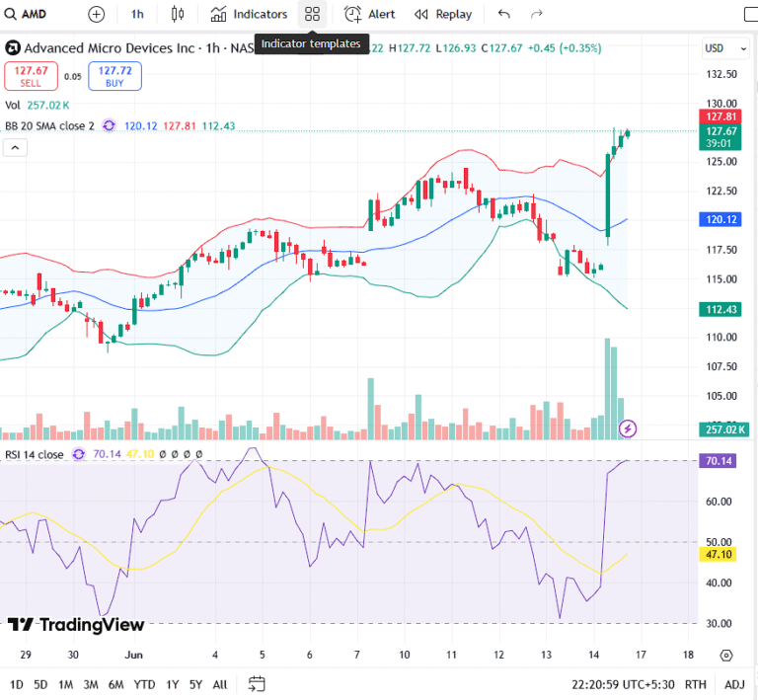758x700 pixels.
Task: Select the 1M date range
Action: click(x=66, y=684)
